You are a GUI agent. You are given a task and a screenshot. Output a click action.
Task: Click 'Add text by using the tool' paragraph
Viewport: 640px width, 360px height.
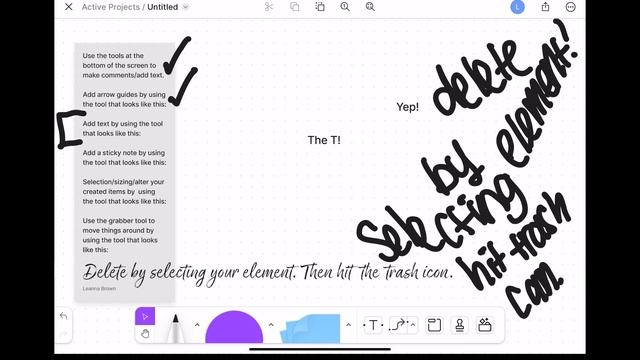pyautogui.click(x=122, y=129)
